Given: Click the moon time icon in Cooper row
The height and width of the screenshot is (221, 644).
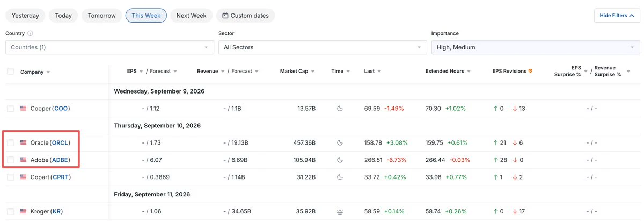Looking at the screenshot, I should click(340, 109).
